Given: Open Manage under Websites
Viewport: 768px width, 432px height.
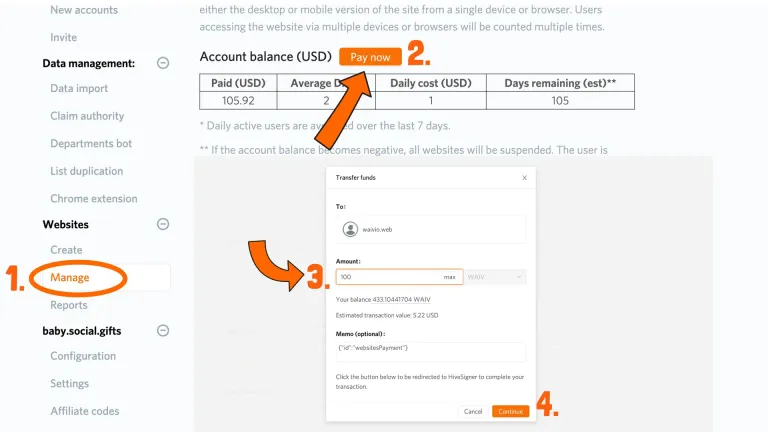Looking at the screenshot, I should pos(70,277).
